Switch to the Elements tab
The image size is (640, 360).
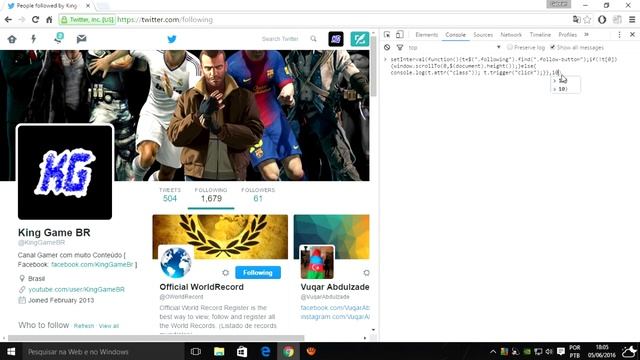[x=427, y=35]
